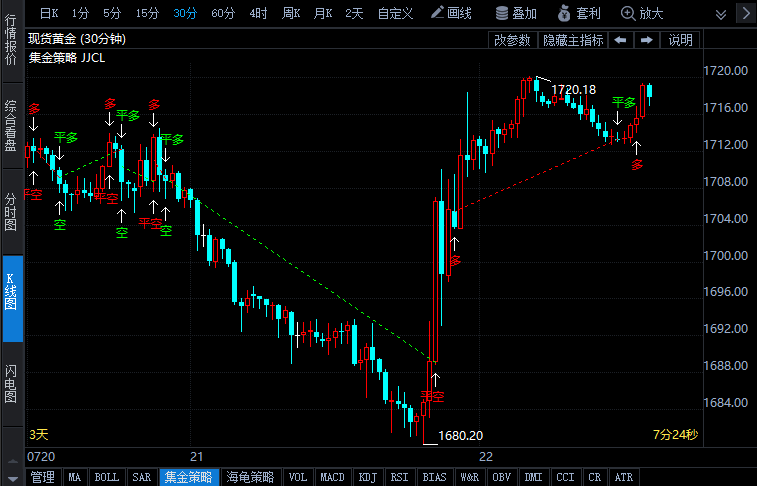Switch to 日K period
This screenshot has height=486, width=757.
click(x=49, y=14)
